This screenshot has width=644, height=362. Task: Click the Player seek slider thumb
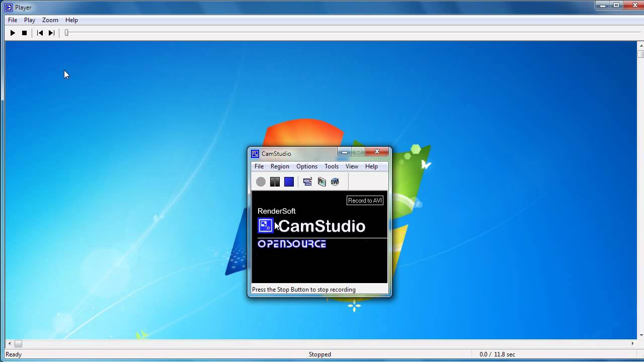coord(66,33)
